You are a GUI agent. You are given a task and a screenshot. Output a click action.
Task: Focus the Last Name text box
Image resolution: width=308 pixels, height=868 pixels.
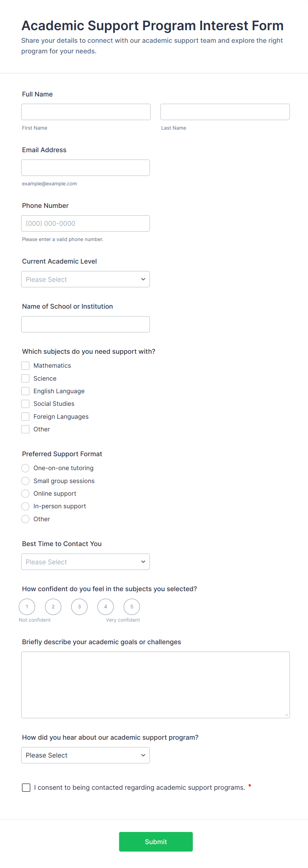[225, 112]
